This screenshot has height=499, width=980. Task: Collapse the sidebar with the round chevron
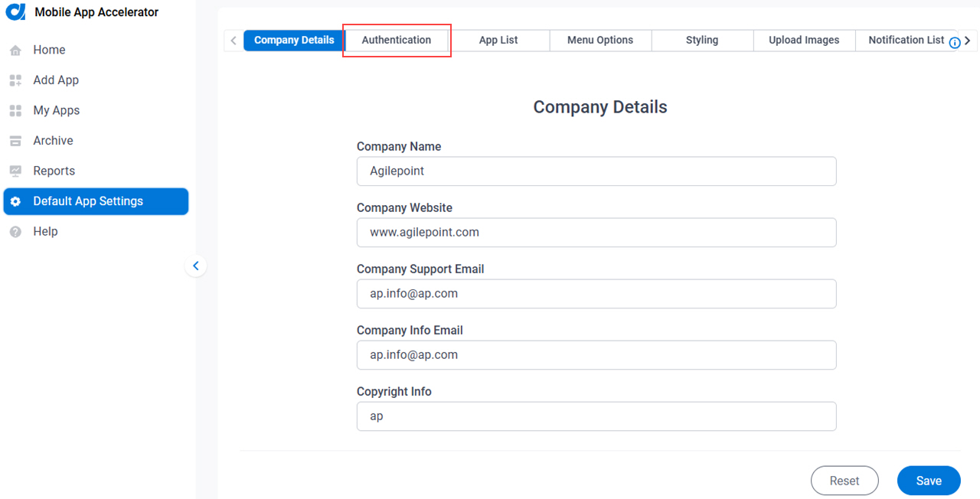[195, 266]
